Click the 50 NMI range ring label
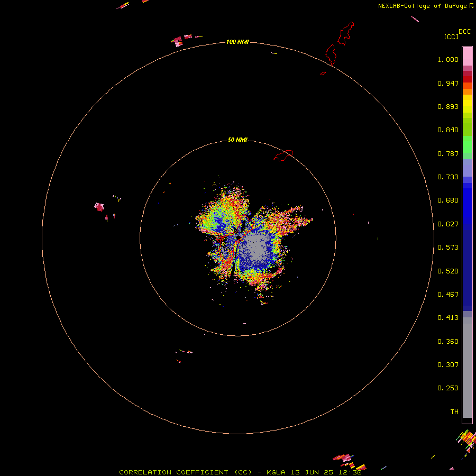476x476 pixels. coord(237,140)
